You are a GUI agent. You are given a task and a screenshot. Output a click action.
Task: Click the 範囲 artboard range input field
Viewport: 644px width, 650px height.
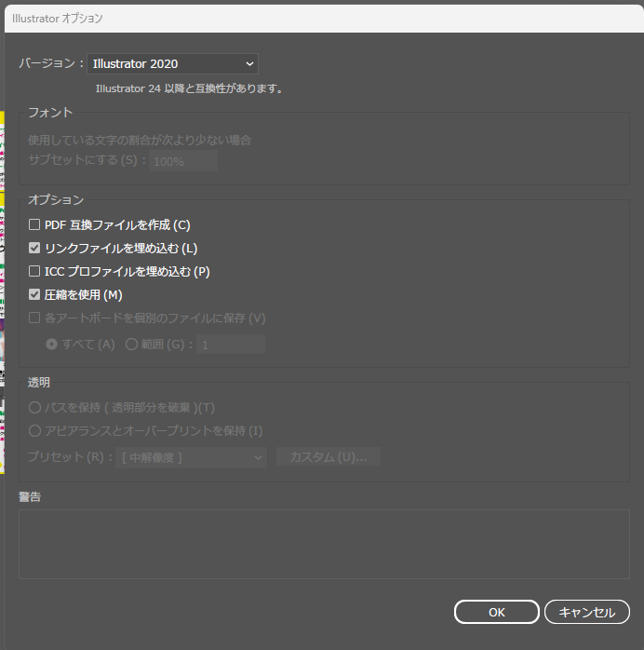[231, 345]
